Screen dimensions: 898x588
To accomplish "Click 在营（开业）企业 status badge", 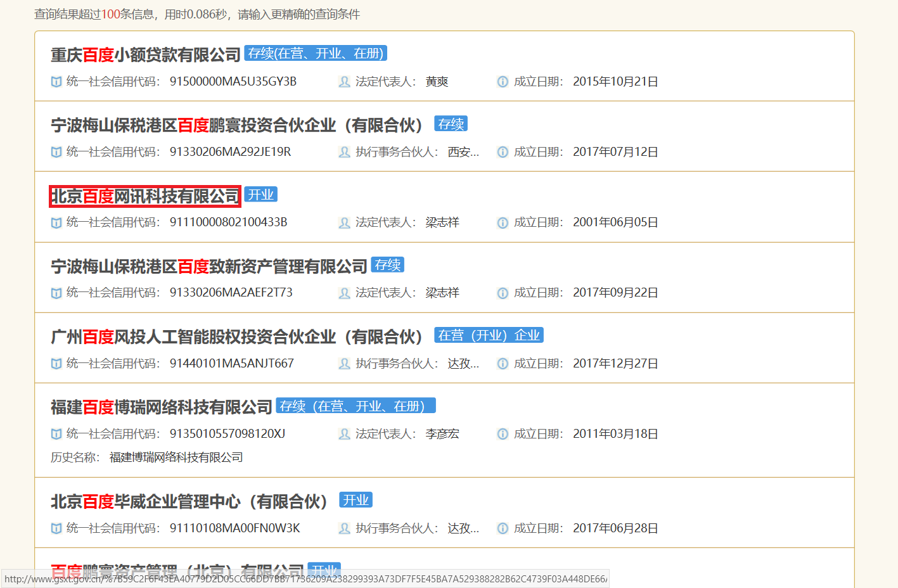I will [x=489, y=335].
